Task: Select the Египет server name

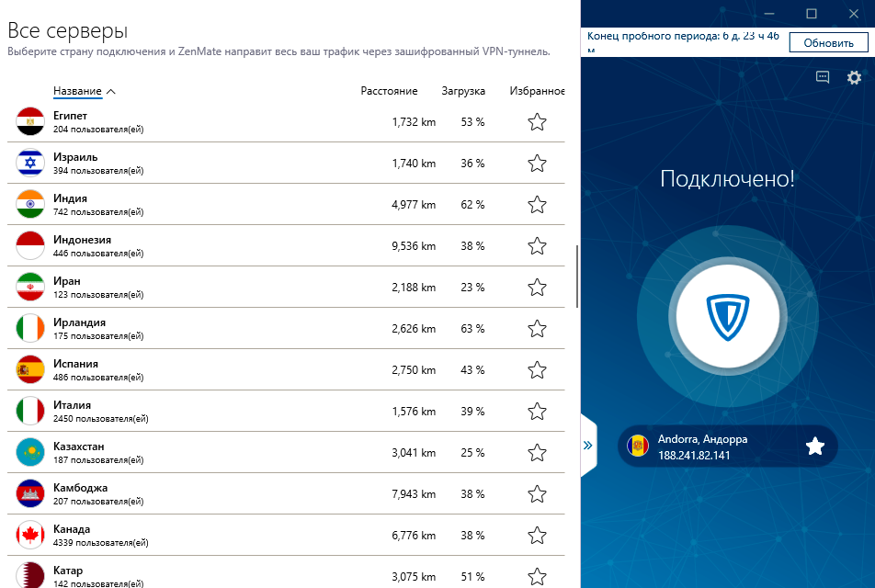Action: tap(70, 116)
